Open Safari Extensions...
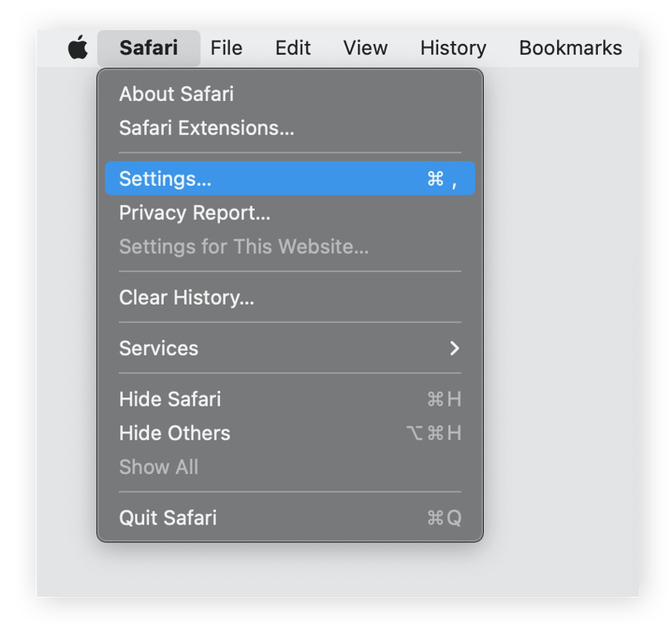Screen dimensions: 672x632 201,128
